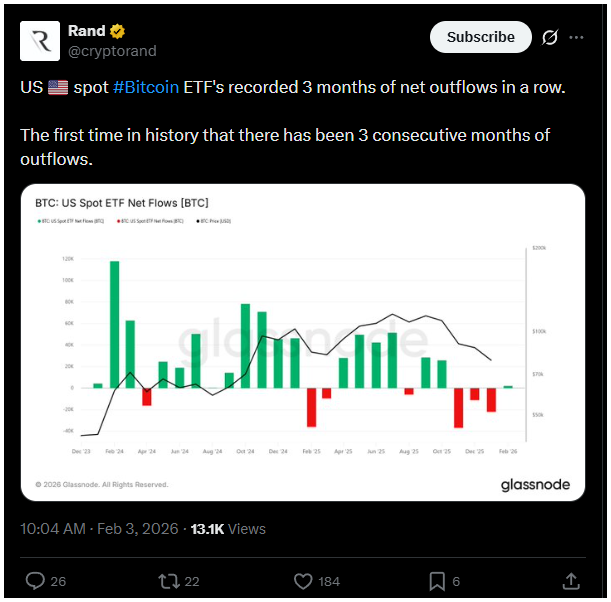The image size is (611, 602).
Task: Open Rand's profile avatar
Action: 39,40
